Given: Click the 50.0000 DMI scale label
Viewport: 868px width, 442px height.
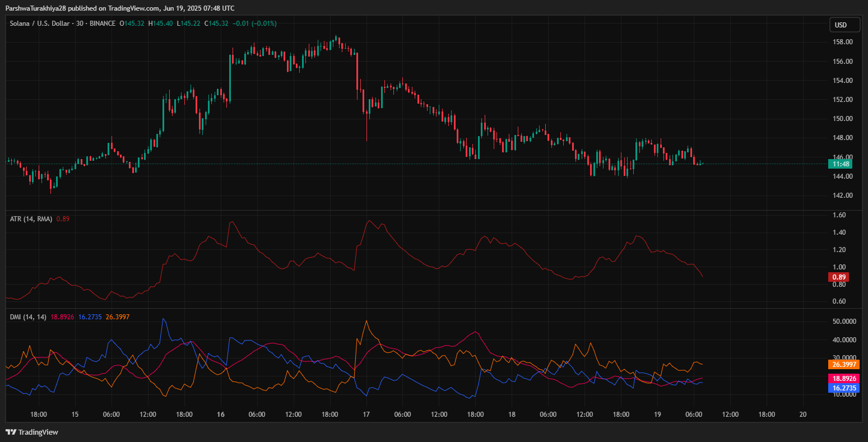Looking at the screenshot, I should tap(843, 322).
